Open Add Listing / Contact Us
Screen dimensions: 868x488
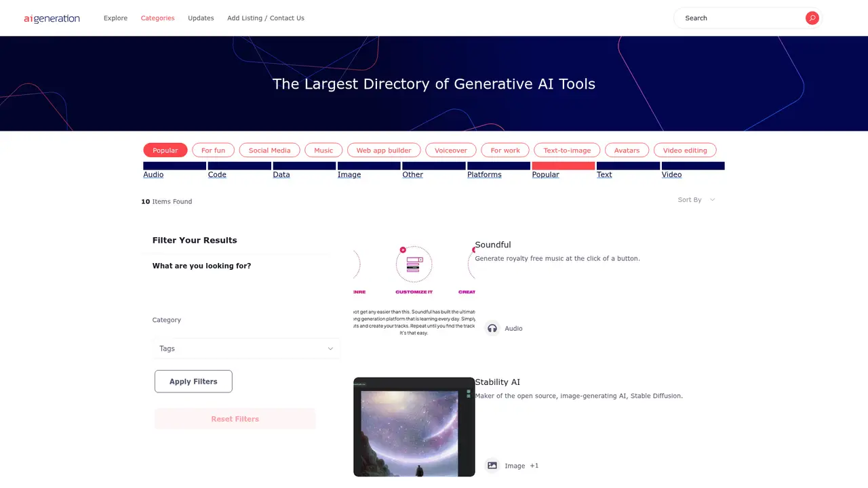tap(266, 18)
